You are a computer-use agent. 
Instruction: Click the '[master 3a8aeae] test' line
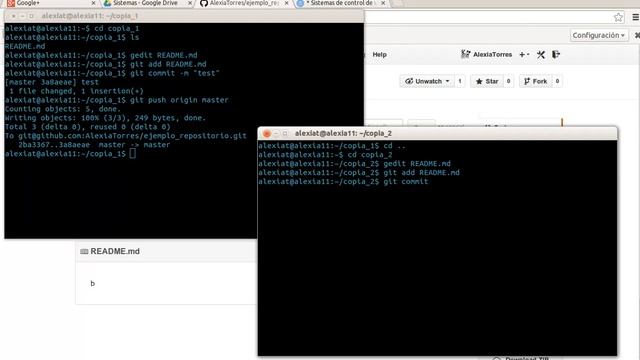tap(52, 82)
